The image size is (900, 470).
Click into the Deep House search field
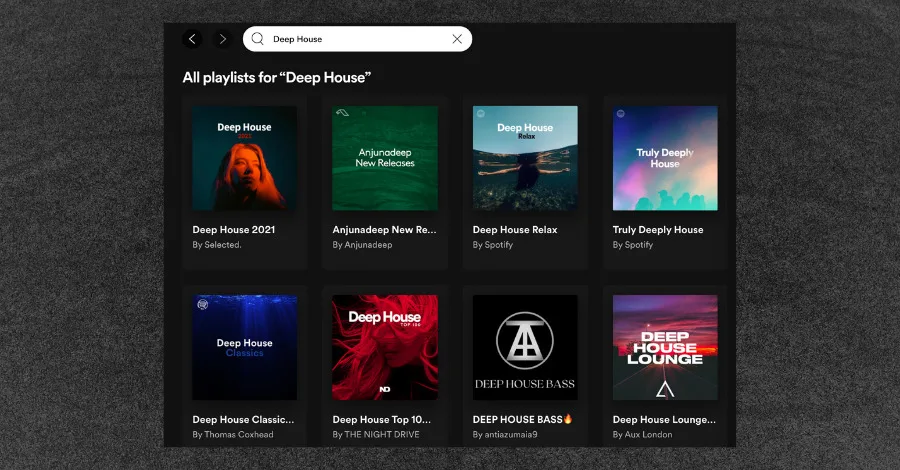pyautogui.click(x=357, y=39)
